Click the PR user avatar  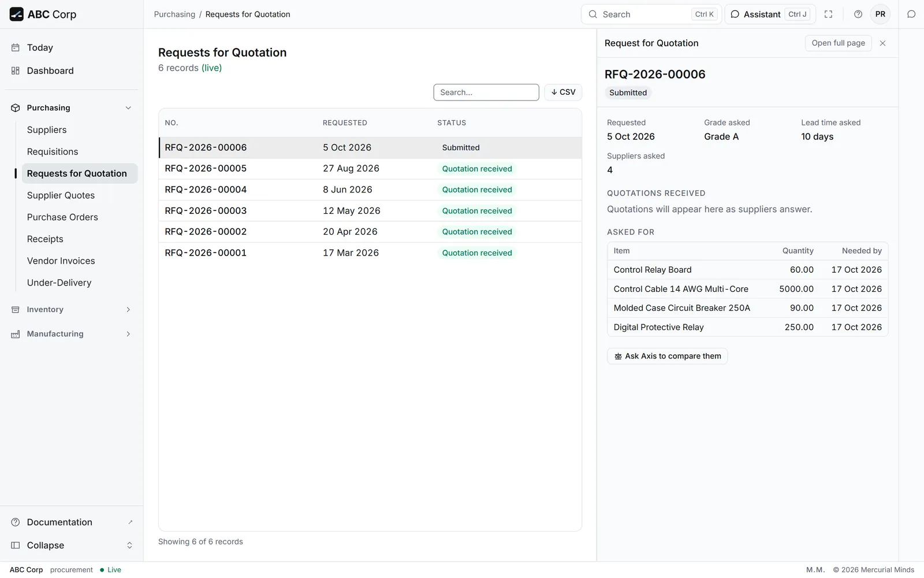pos(880,14)
